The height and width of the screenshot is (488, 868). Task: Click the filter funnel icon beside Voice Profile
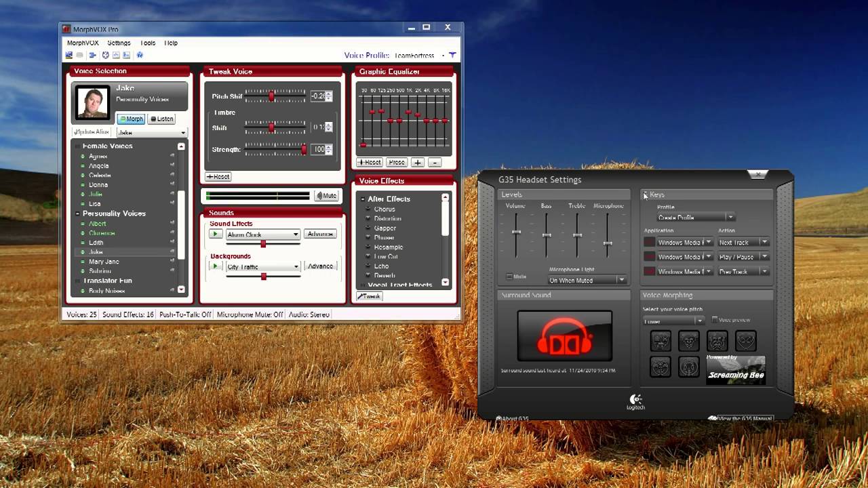click(x=452, y=55)
